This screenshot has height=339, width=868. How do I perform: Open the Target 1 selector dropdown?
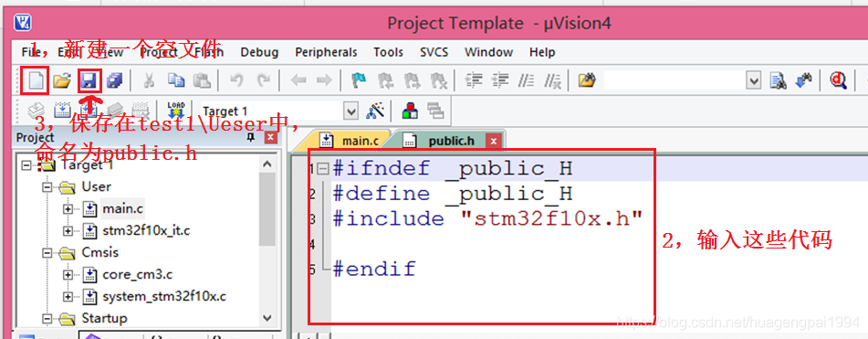click(x=351, y=111)
